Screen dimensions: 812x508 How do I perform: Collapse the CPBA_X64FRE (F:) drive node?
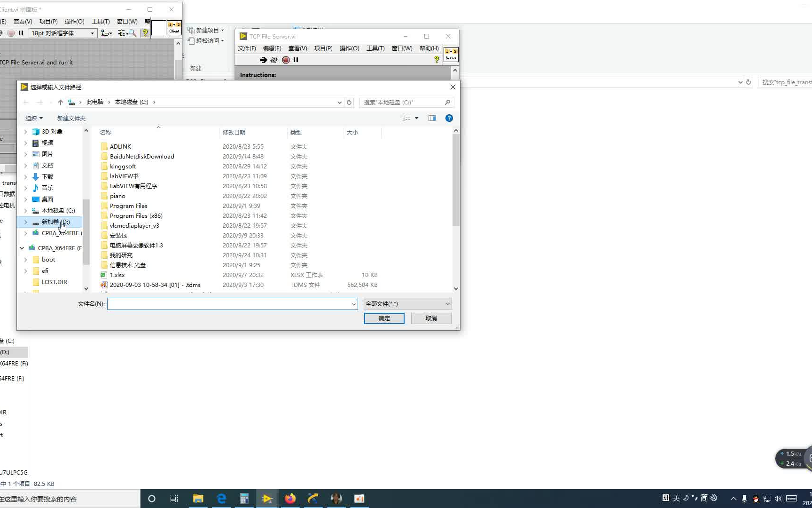pos(22,248)
